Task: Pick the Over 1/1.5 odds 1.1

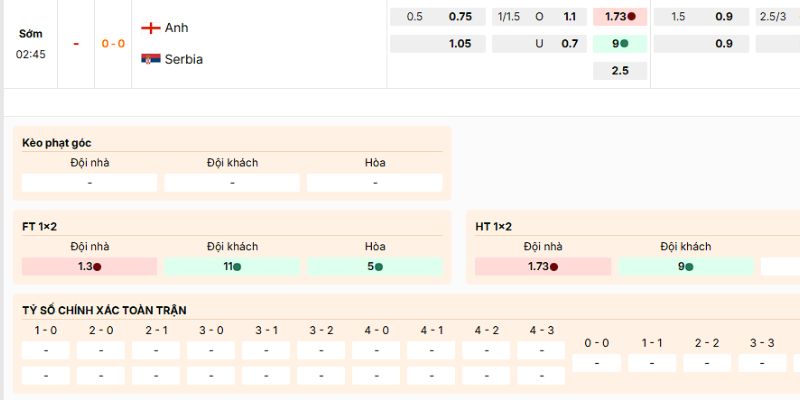Action: 569,17
